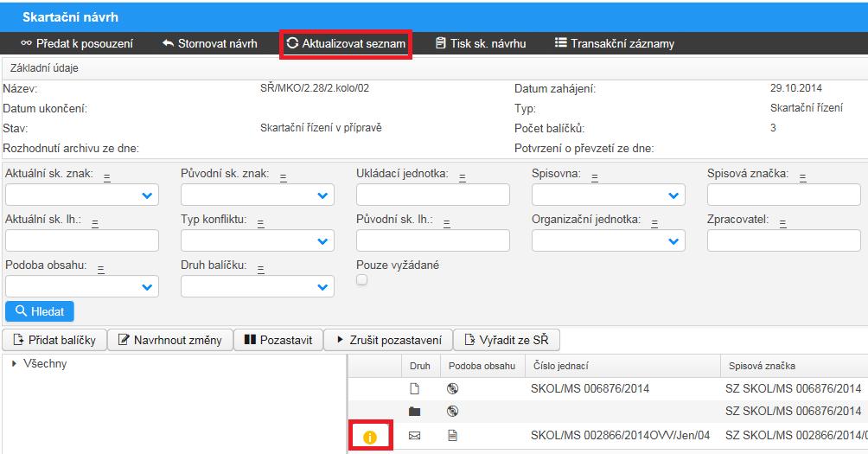Image resolution: width=868 pixels, height=454 pixels.
Task: Click Aktuální sk. lh. input field
Action: [82, 241]
